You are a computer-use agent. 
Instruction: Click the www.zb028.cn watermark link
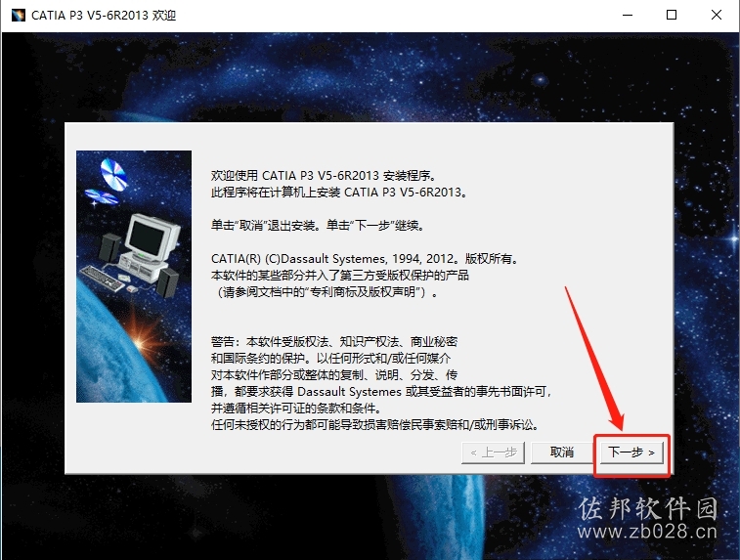tap(647, 532)
